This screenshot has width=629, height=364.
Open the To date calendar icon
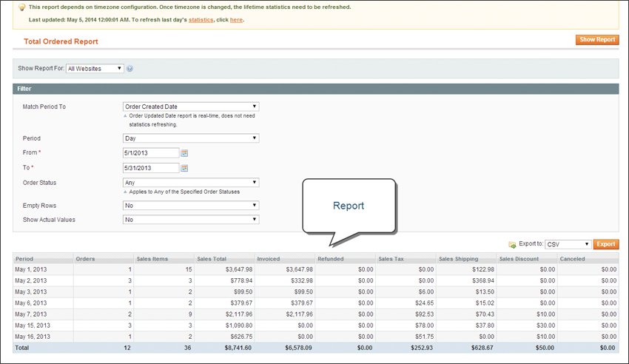tap(184, 168)
